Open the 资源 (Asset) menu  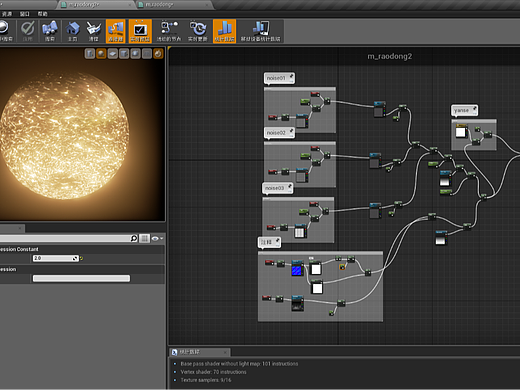[7, 14]
